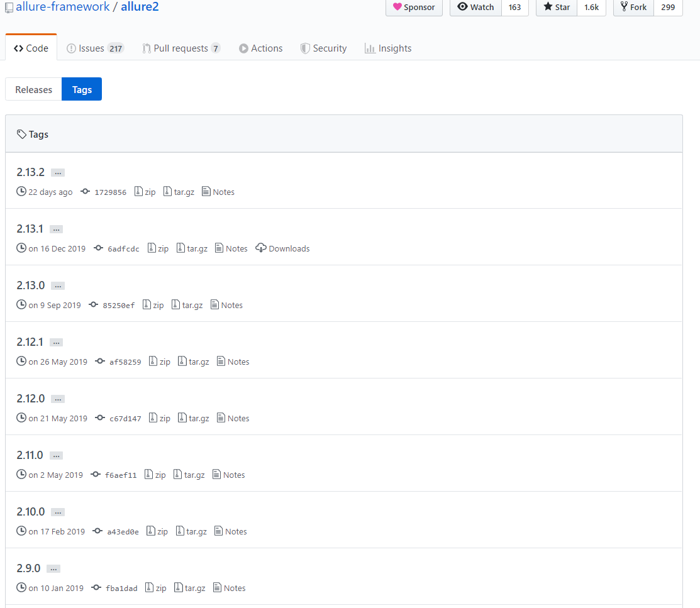View Notes for tag 2.9.0
This screenshot has width=700, height=608.
(x=230, y=589)
